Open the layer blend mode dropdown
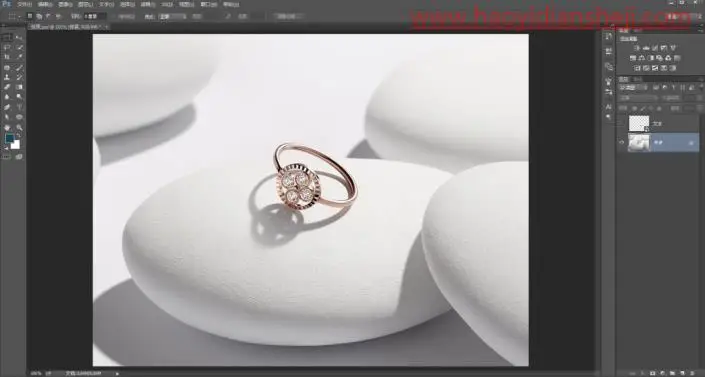Image resolution: width=705 pixels, height=377 pixels. (x=639, y=98)
